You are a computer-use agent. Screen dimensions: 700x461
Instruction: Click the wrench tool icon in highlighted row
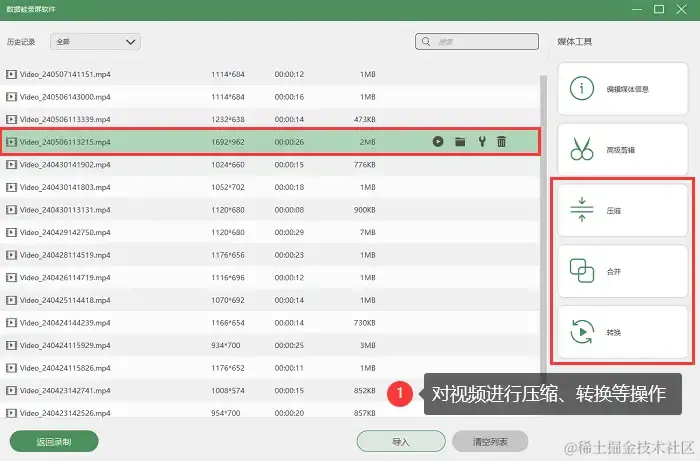tap(482, 142)
